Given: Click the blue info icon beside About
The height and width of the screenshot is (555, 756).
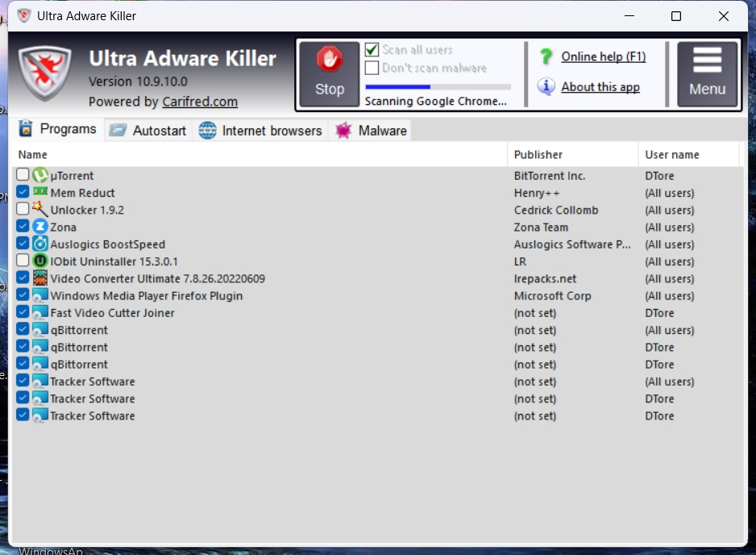Looking at the screenshot, I should pos(546,86).
